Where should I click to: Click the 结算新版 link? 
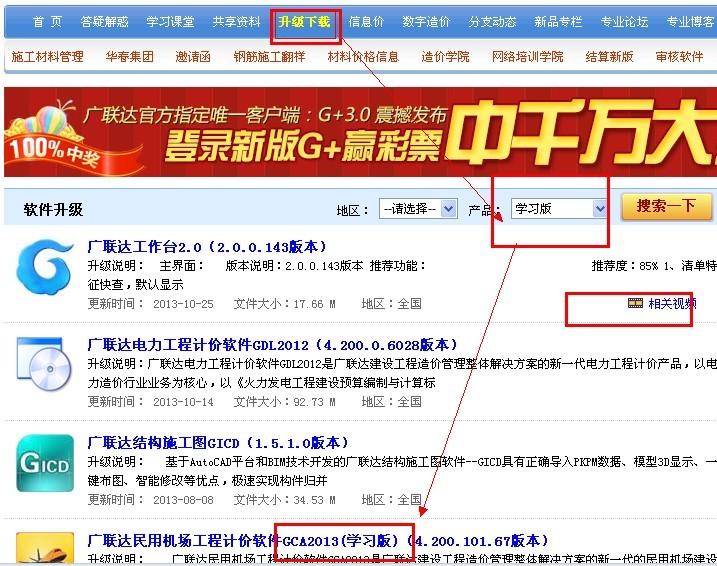[x=609, y=57]
